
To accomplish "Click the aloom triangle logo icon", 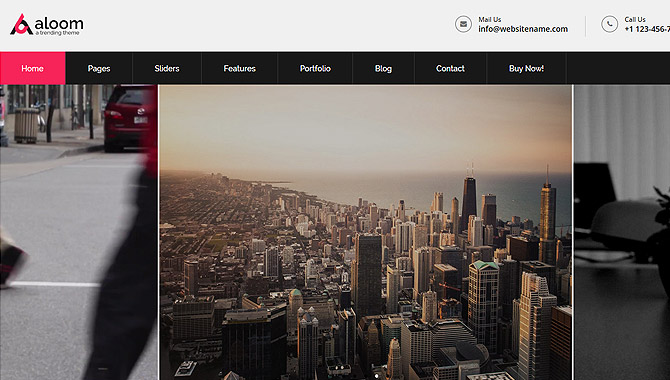I will (21, 25).
